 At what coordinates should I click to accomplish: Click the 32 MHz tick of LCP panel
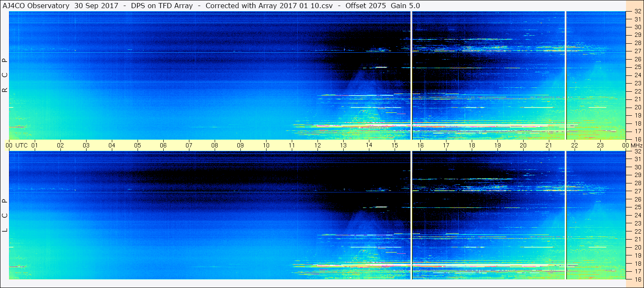[x=638, y=151]
